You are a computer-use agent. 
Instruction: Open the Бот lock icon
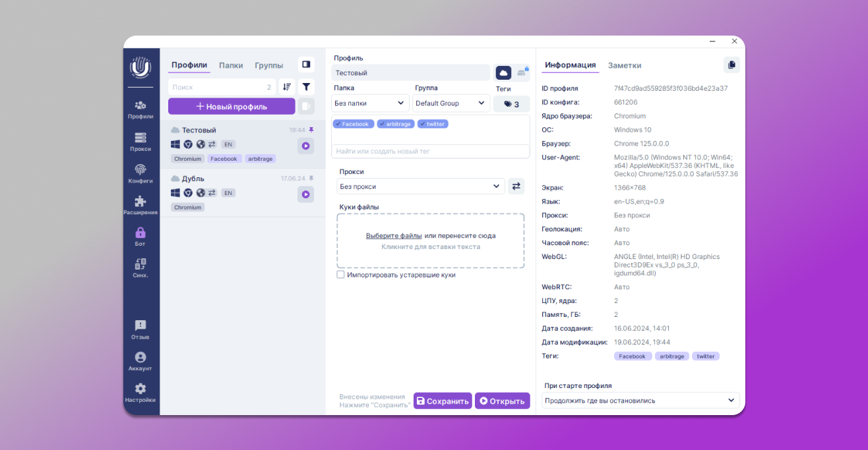[140, 237]
